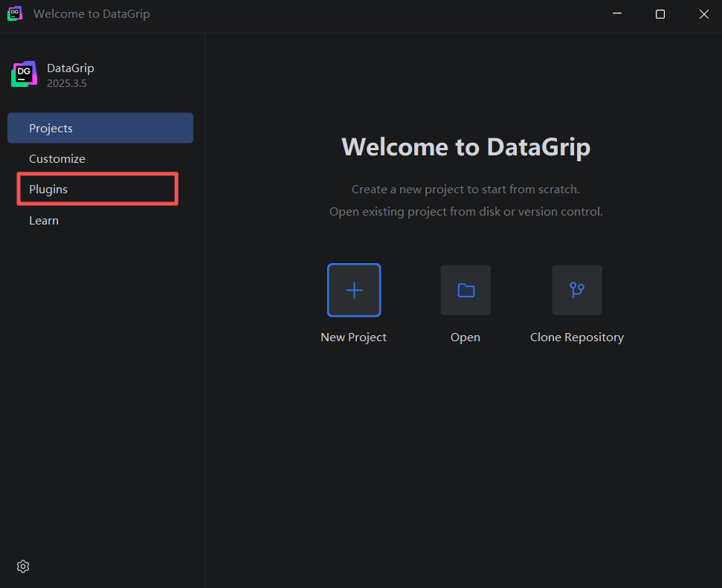Click the New Project plus icon
722x588 pixels.
(354, 290)
